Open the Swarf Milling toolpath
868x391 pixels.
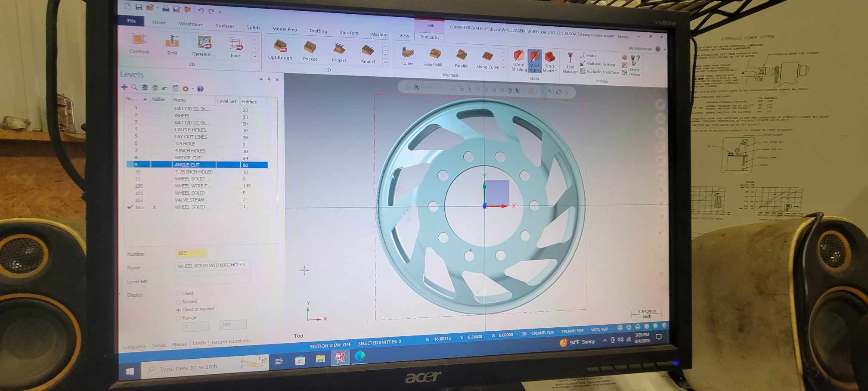pos(434,57)
